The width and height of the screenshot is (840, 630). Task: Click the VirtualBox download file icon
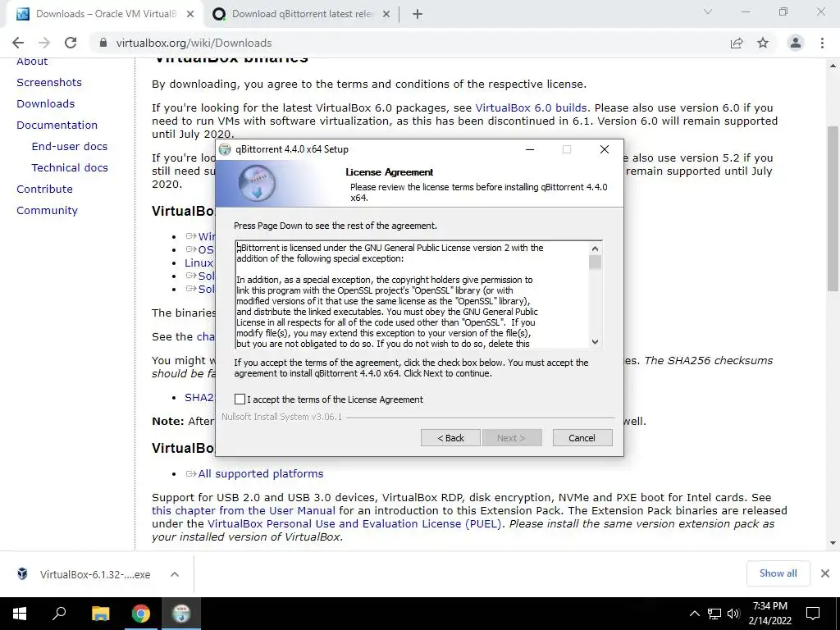click(x=22, y=573)
